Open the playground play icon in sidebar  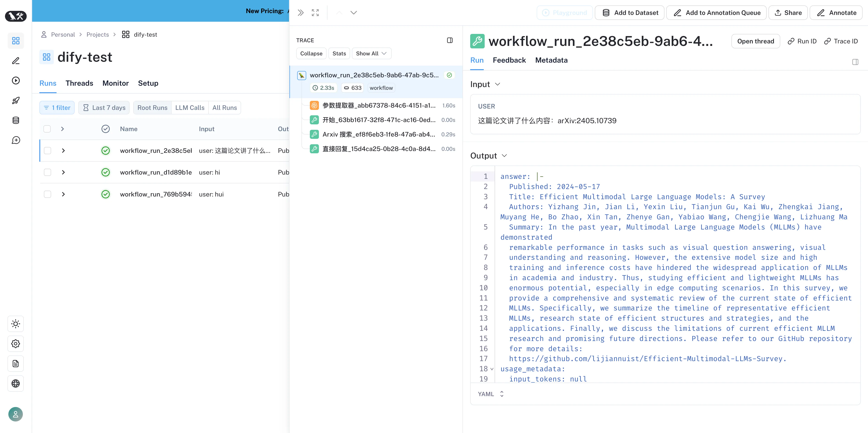pyautogui.click(x=16, y=80)
